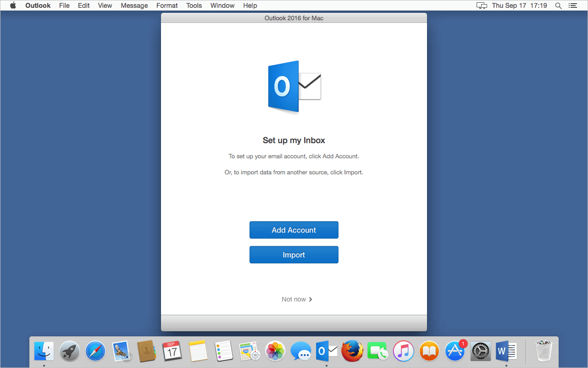Open the Apple menu
588x368 pixels.
tap(13, 6)
